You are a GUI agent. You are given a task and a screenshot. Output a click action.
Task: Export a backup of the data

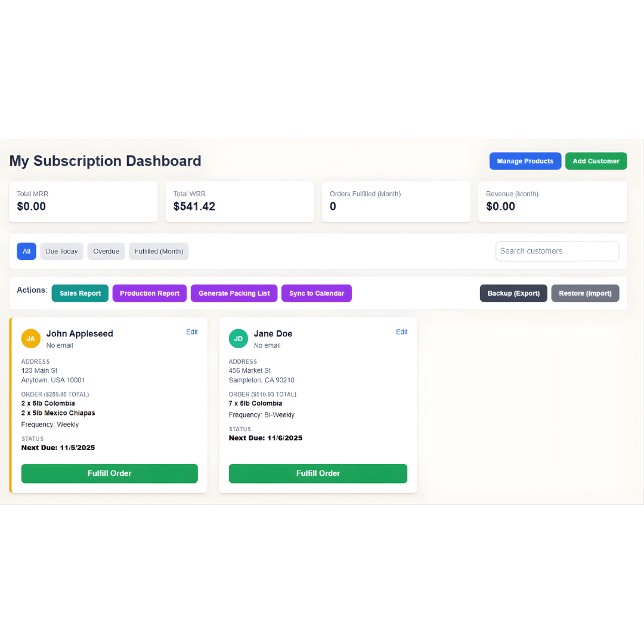coord(513,293)
